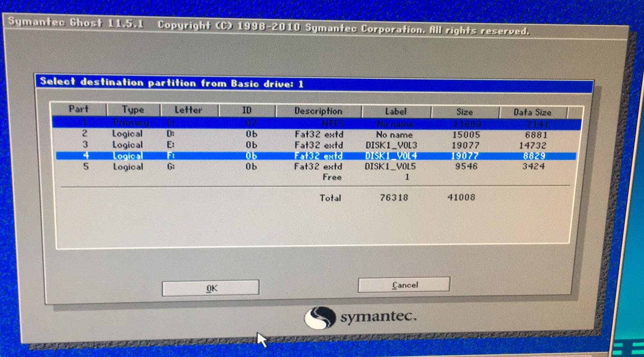The image size is (644, 357).
Task: Confirm the partition choice with OK
Action: [210, 288]
